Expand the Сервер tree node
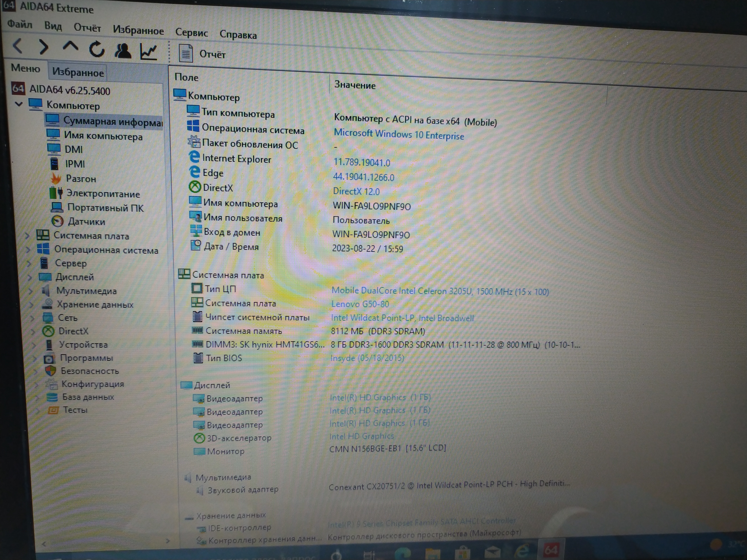The image size is (747, 560). 30,263
